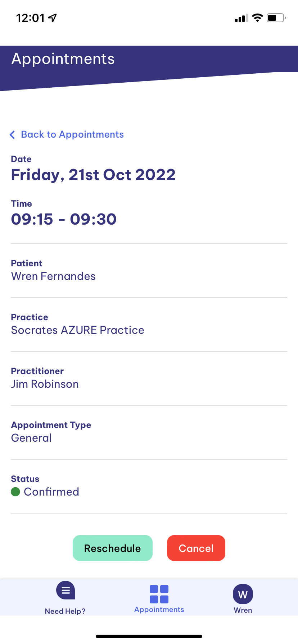Image resolution: width=298 pixels, height=644 pixels.
Task: Tap the Wi-Fi status icon
Action: [257, 18]
